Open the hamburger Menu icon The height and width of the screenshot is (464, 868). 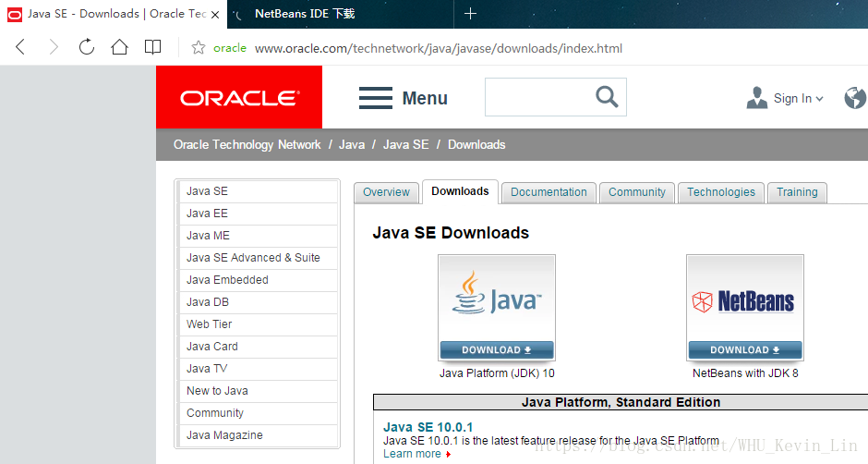(376, 98)
